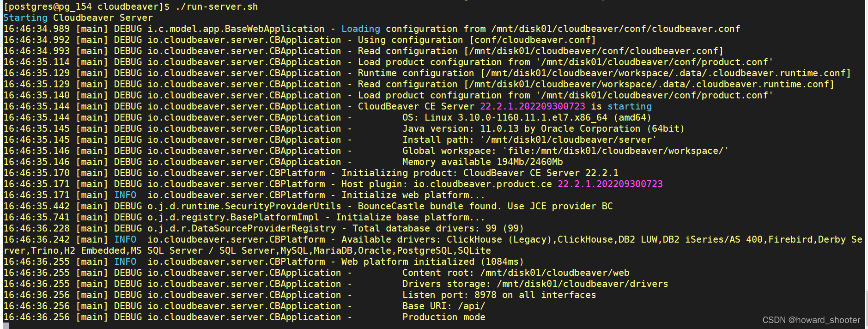
Task: Click 'Drivers storage: /mnt/disk01/cloudbeaver/drivers'
Action: pos(535,284)
